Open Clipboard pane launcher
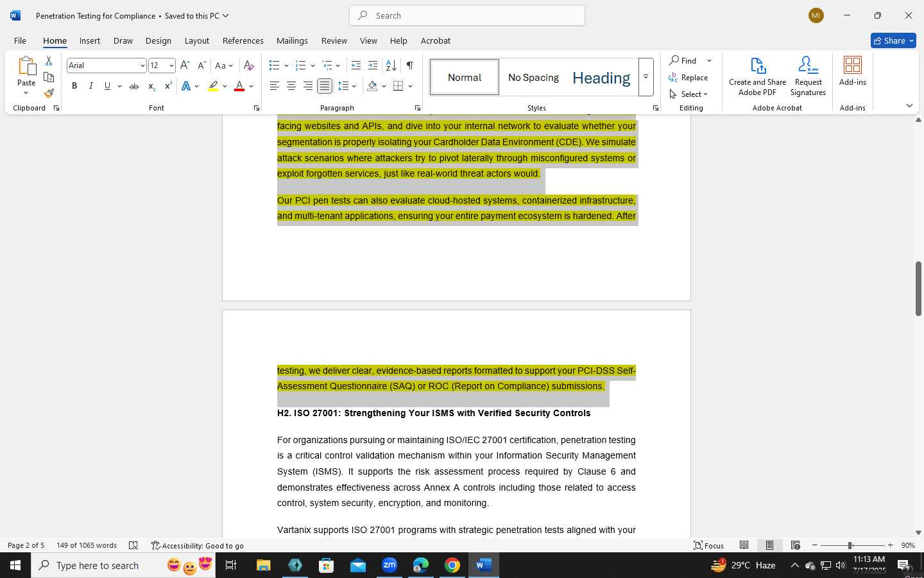The image size is (924, 578). click(56, 108)
